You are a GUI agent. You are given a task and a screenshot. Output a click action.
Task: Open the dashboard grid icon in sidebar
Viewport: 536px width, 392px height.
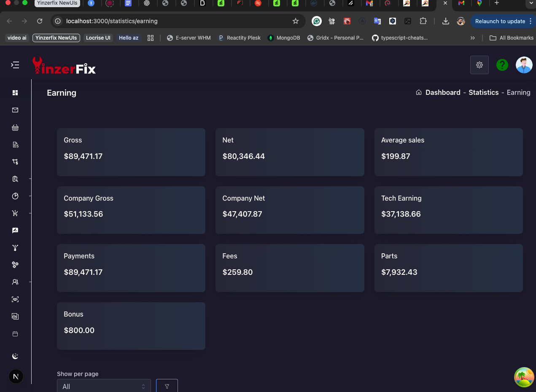point(15,93)
